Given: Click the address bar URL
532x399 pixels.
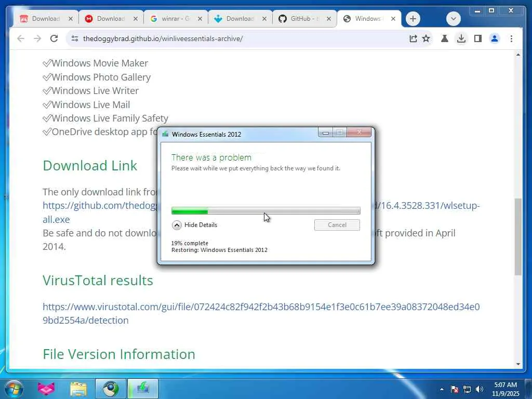Looking at the screenshot, I should pos(163,38).
